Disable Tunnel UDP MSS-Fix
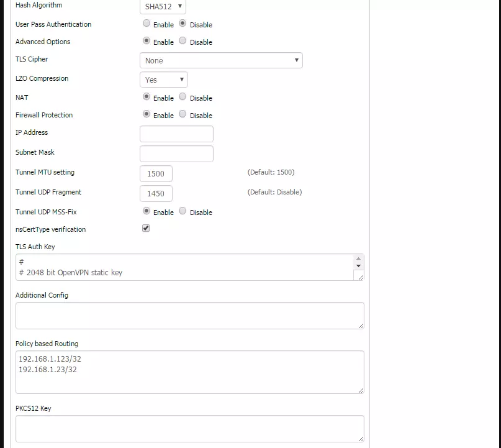The height and width of the screenshot is (448, 501). pos(183,211)
